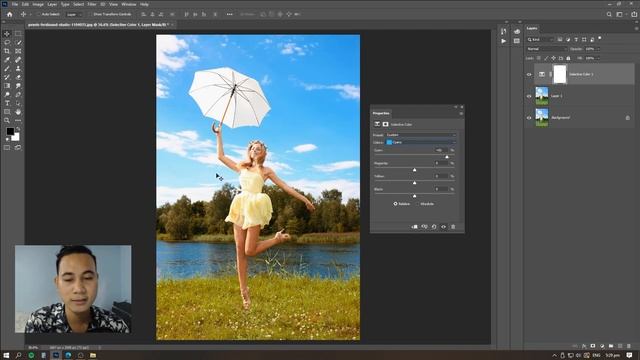Viewport: 640px width, 360px height.
Task: Click the Share icon at top right
Action: point(634,14)
